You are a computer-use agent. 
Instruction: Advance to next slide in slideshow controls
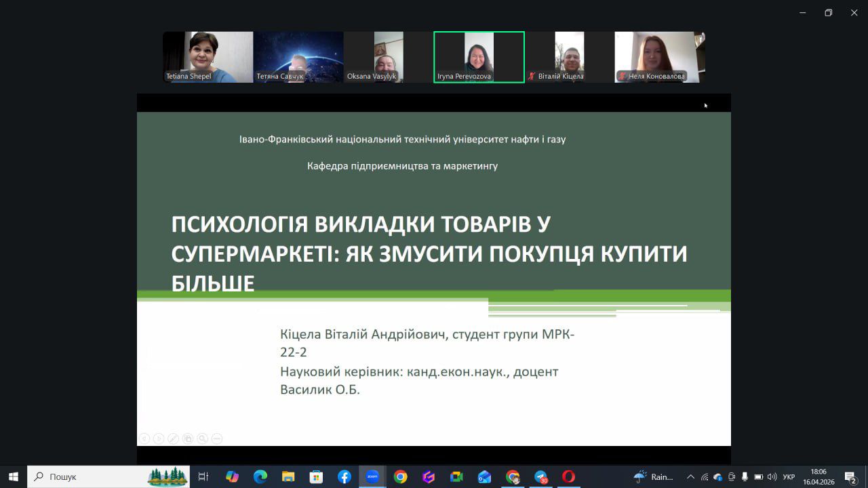pyautogui.click(x=159, y=439)
